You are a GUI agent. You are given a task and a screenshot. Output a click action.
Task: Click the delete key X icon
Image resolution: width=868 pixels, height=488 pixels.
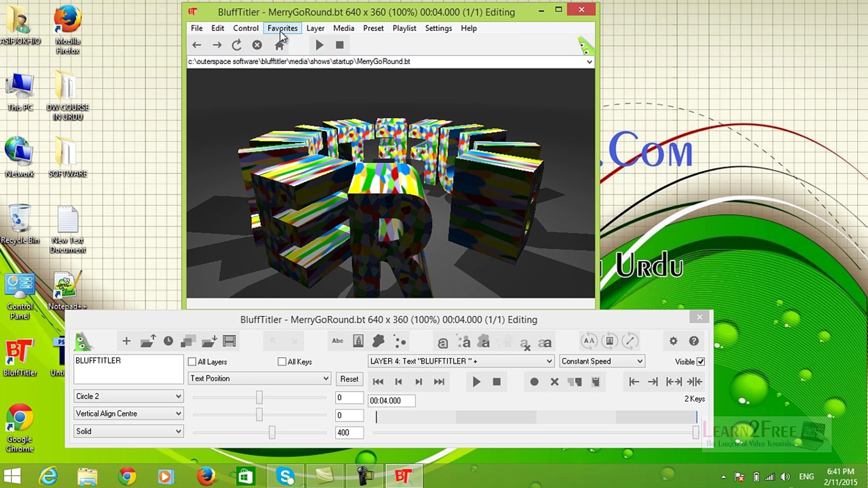tap(554, 382)
